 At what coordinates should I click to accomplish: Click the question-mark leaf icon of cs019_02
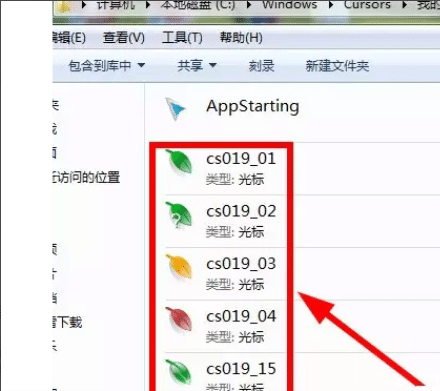pyautogui.click(x=179, y=215)
